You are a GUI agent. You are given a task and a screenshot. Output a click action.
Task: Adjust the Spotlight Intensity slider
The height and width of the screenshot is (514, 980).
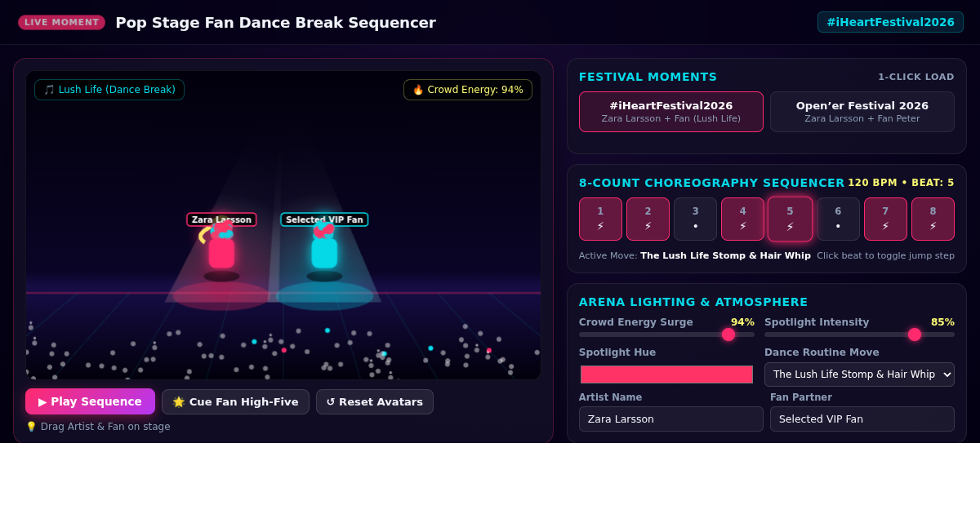click(859, 335)
